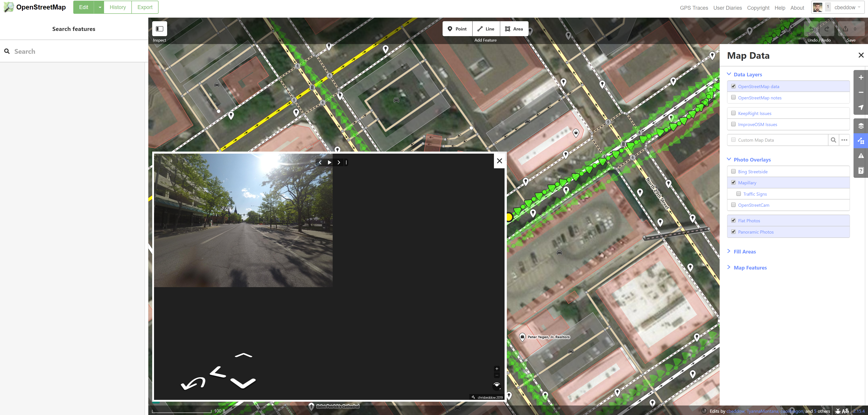
Task: Toggle the Inspect sidebar icon
Action: pos(159,29)
